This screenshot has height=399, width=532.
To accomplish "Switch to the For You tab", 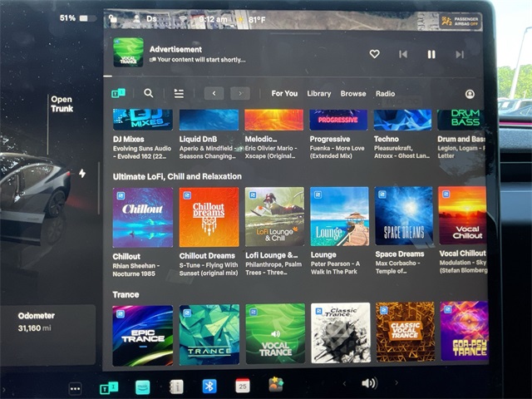I will (284, 94).
